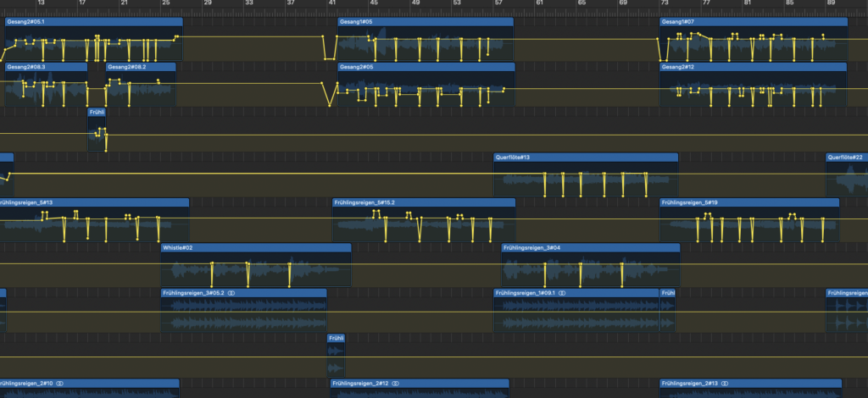The width and height of the screenshot is (868, 398).
Task: Select the Gesang2#12 region
Action: [x=753, y=84]
